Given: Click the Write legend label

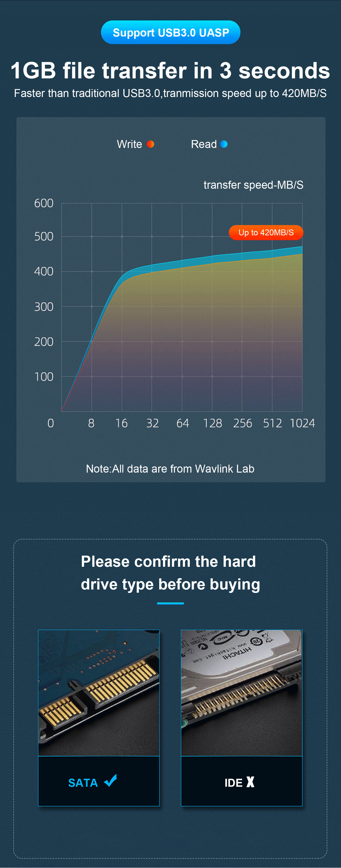Looking at the screenshot, I should 130,144.
